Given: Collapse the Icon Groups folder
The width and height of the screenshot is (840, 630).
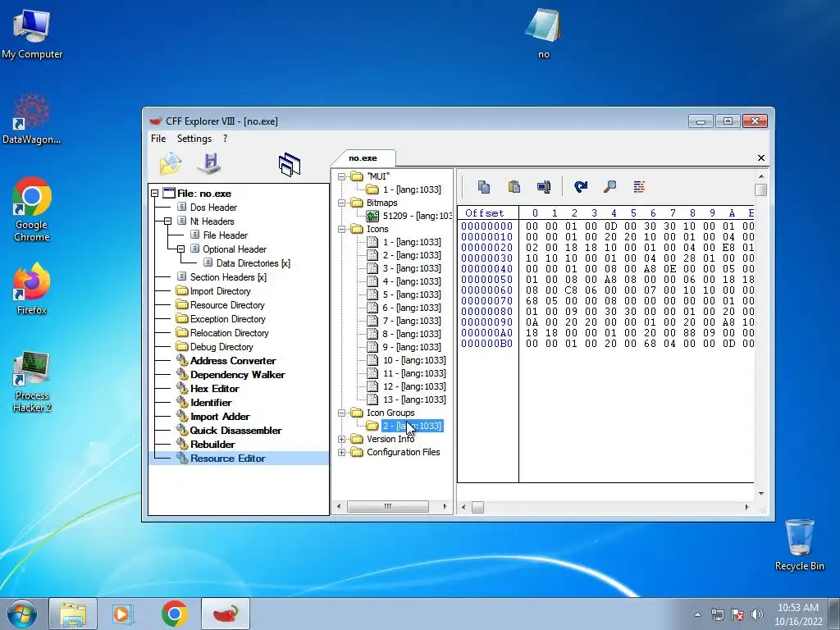Looking at the screenshot, I should point(341,413).
